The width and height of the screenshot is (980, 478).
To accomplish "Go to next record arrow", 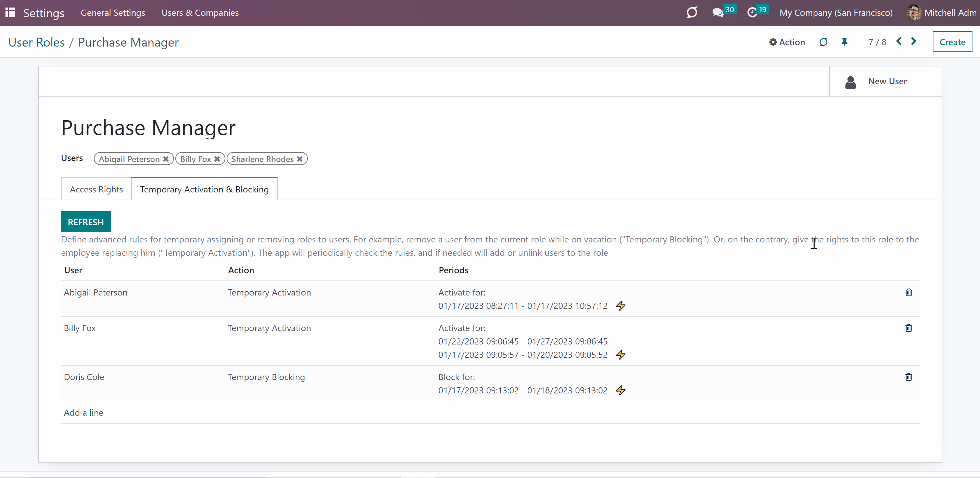I will 914,41.
